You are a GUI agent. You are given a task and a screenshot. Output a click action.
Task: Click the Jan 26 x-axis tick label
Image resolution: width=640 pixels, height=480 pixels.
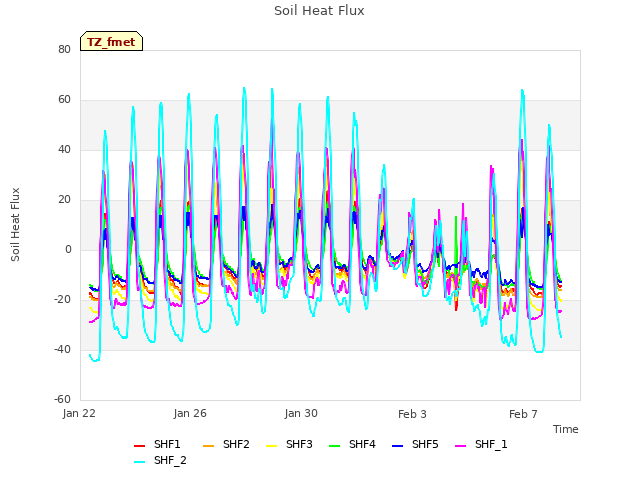pyautogui.click(x=190, y=413)
